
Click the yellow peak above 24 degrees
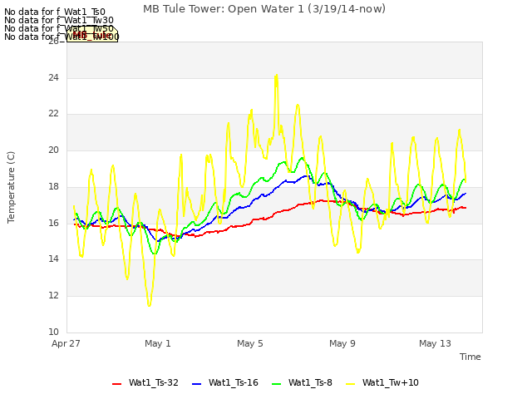click(277, 76)
